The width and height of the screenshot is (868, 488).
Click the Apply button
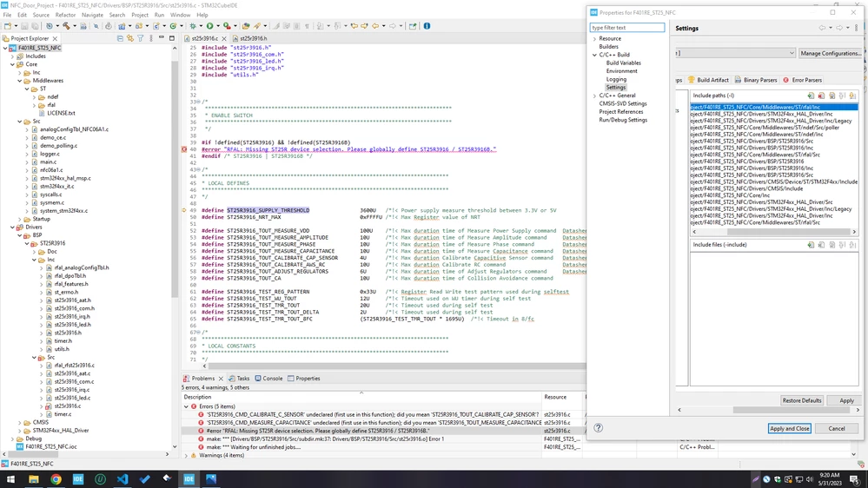(x=846, y=400)
